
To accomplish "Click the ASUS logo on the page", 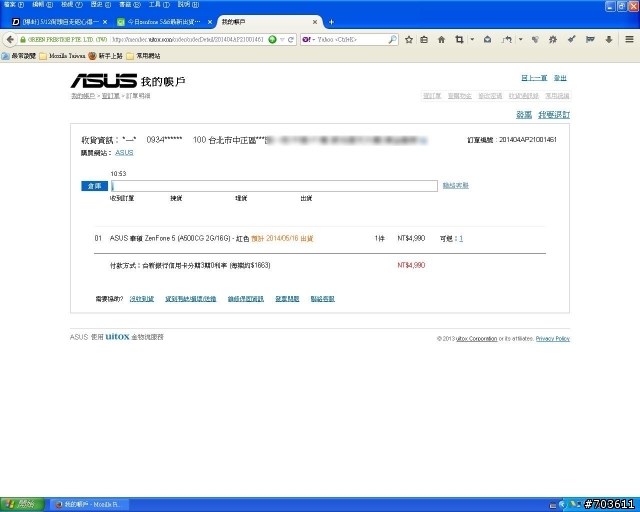I will pyautogui.click(x=104, y=81).
